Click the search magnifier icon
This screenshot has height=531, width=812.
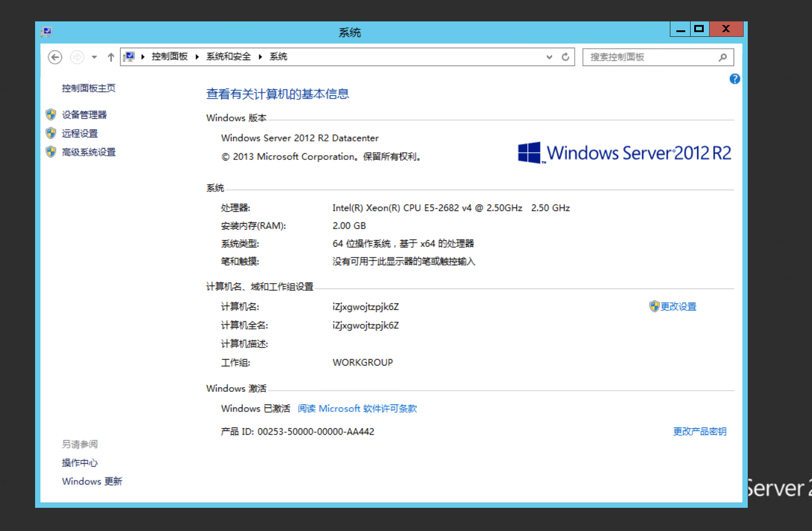723,57
